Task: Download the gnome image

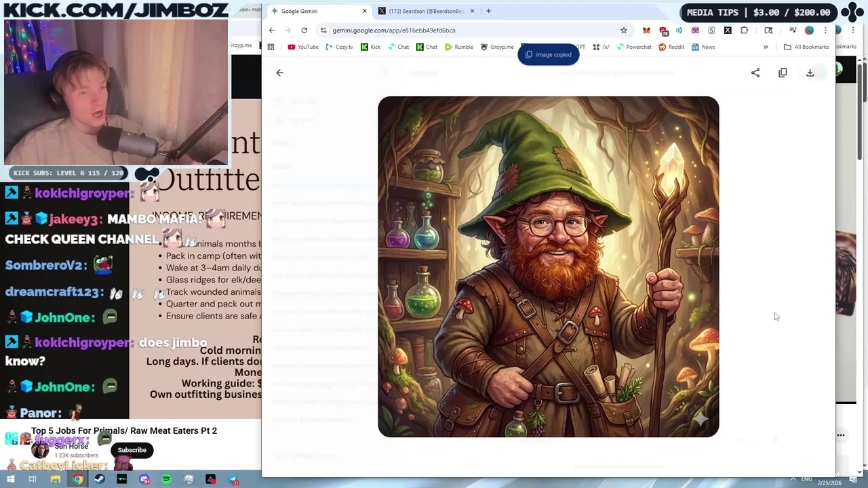Action: tap(810, 73)
